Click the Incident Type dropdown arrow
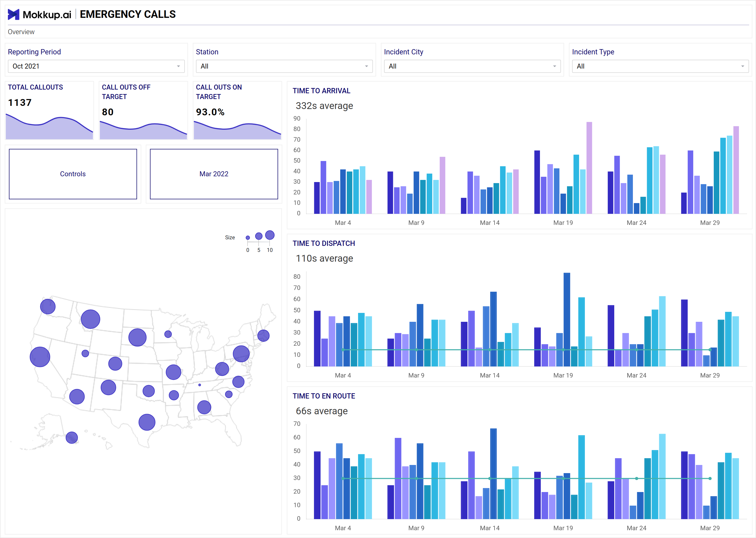 click(742, 66)
